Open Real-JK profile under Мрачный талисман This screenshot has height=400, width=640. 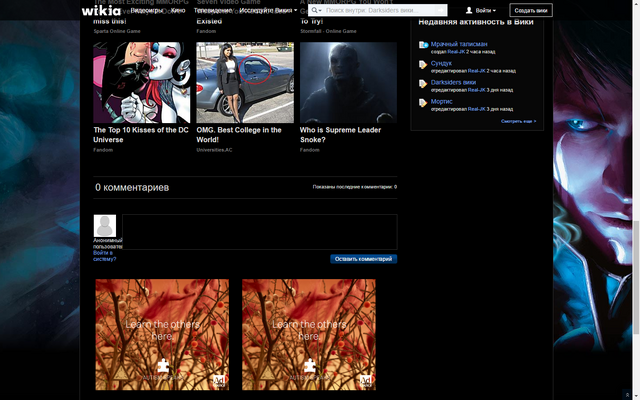tap(456, 52)
